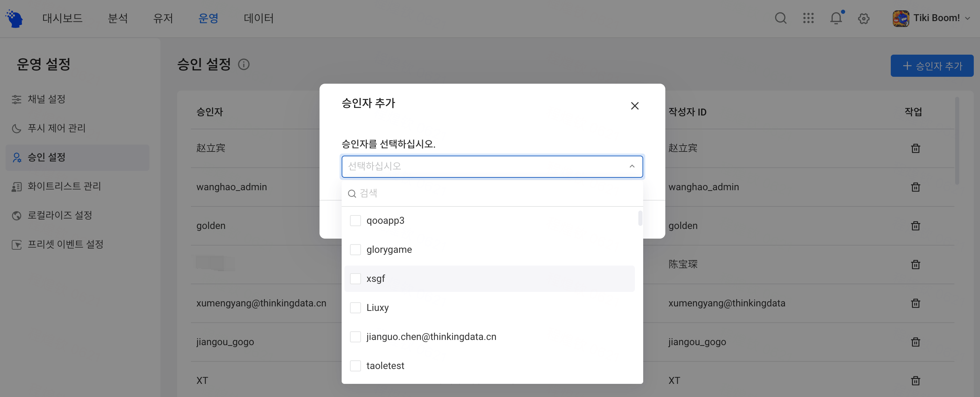980x397 pixels.
Task: Check the xsgf checkbox
Action: pos(355,279)
